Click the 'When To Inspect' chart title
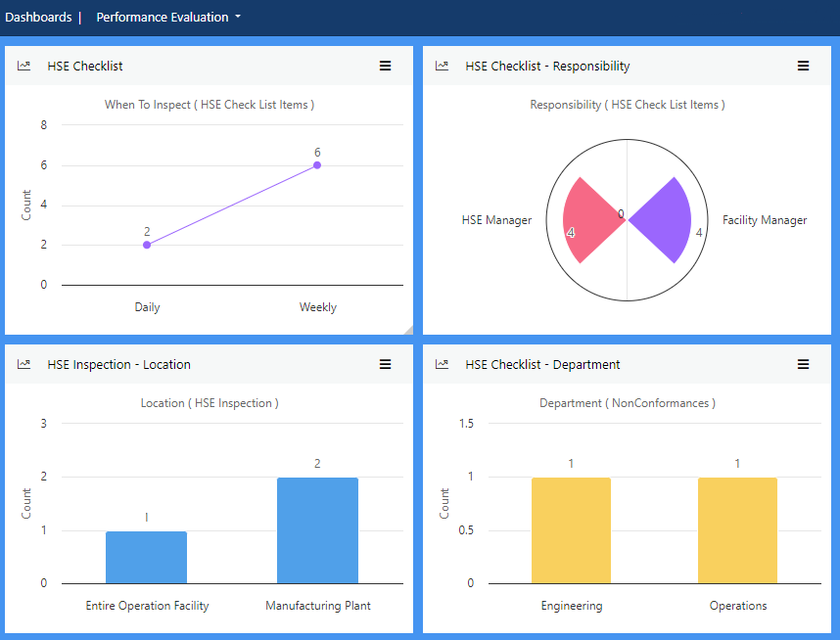Viewport: 840px width, 640px height. click(x=210, y=105)
